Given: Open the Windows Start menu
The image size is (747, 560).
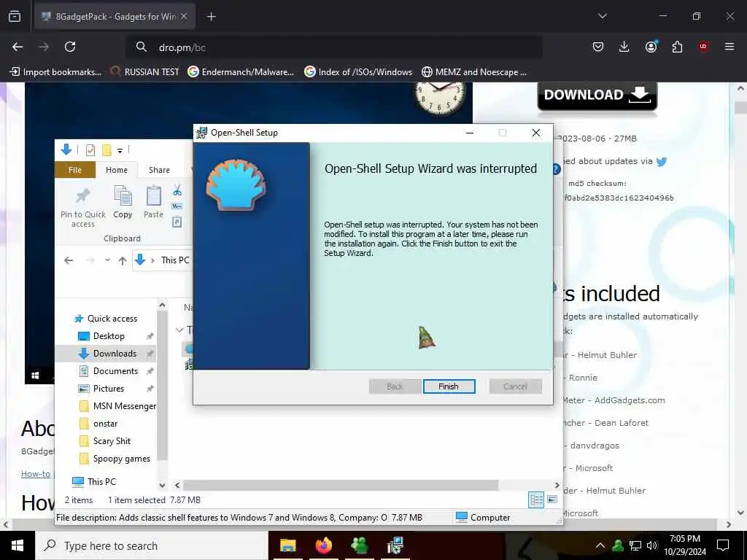Looking at the screenshot, I should pyautogui.click(x=18, y=545).
